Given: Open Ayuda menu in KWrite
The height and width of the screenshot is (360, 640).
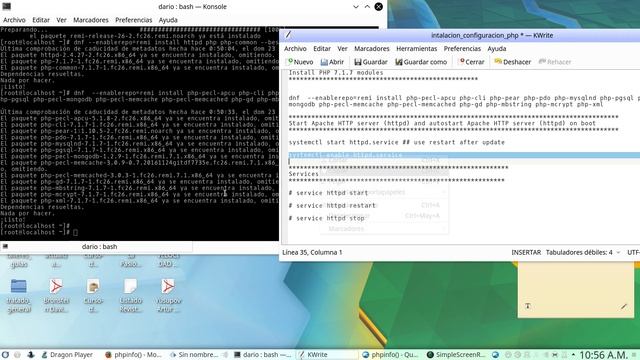Looking at the screenshot, I should coord(497,49).
